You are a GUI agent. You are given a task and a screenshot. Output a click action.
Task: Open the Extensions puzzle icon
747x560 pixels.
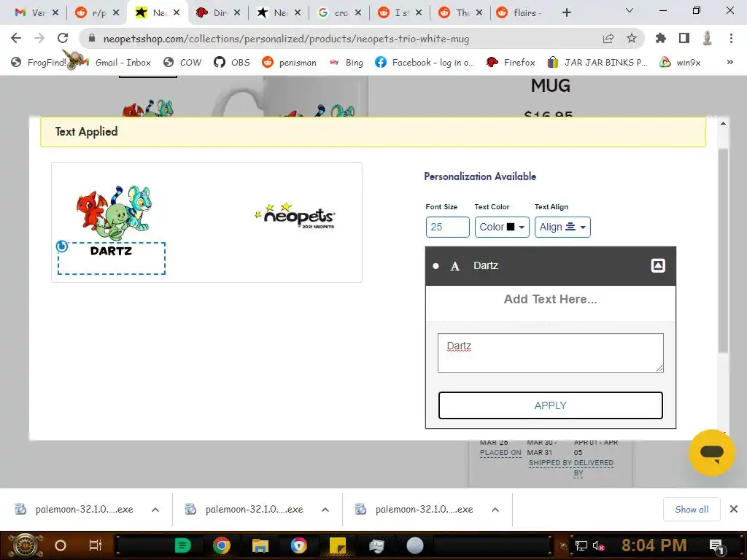(661, 38)
